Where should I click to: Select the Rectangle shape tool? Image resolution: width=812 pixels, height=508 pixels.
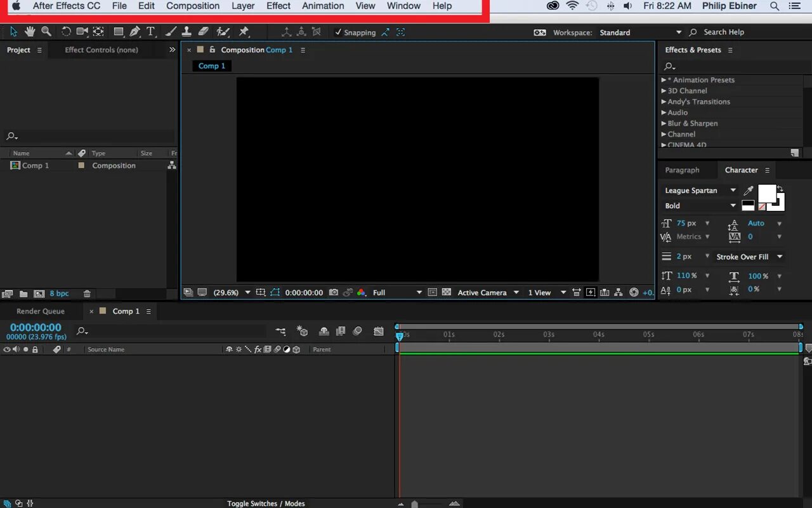(119, 32)
